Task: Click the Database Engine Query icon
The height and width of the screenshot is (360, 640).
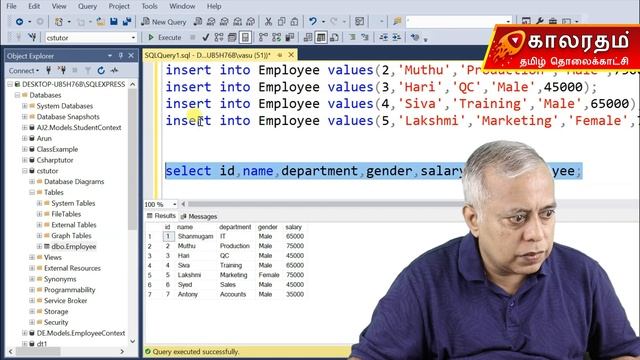Action: pyautogui.click(x=198, y=22)
